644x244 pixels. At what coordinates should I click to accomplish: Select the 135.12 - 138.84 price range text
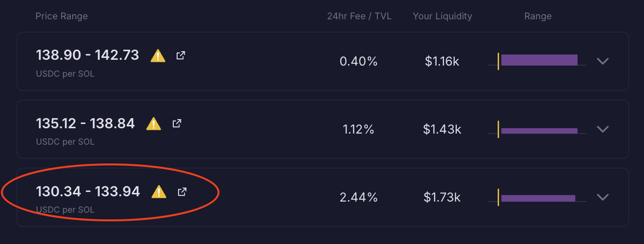85,123
